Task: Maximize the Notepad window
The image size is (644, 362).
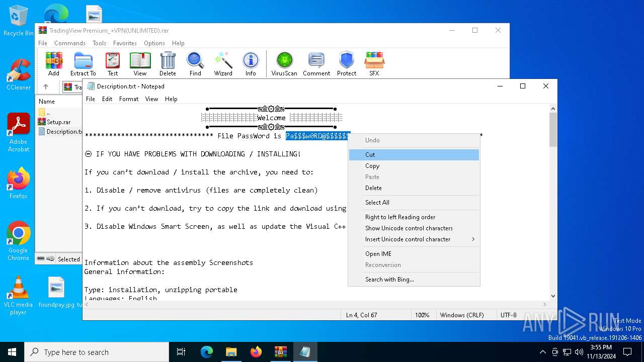Action: pyautogui.click(x=523, y=86)
